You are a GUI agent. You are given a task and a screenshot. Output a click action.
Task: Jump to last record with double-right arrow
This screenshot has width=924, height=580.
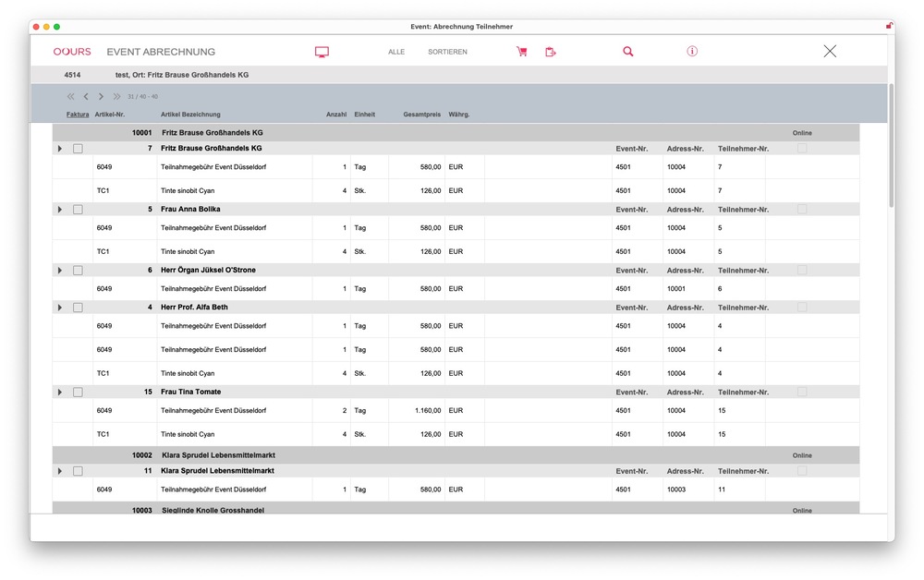click(116, 96)
